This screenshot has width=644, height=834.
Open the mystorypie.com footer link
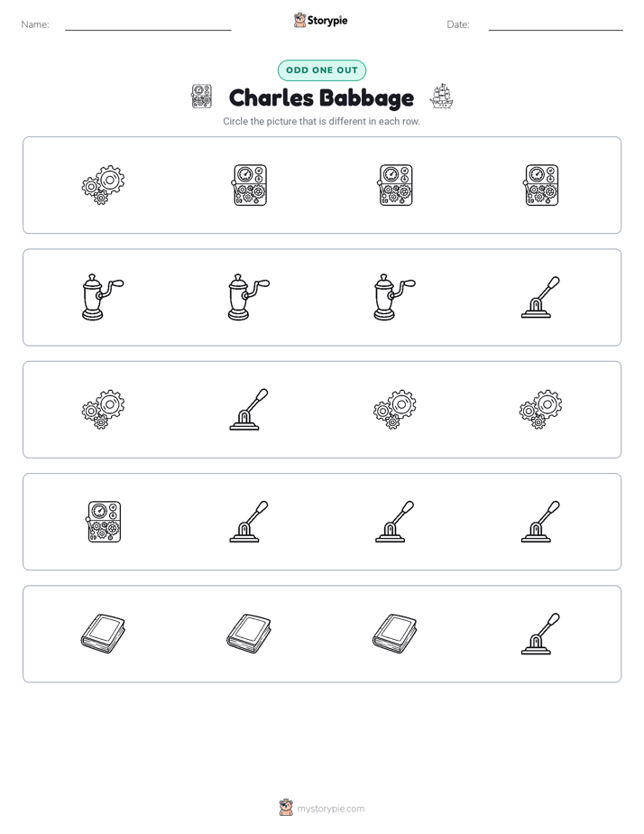click(330, 809)
